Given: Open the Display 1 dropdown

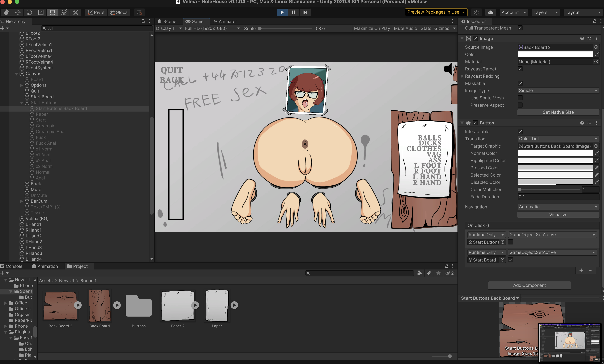Looking at the screenshot, I should tap(169, 28).
